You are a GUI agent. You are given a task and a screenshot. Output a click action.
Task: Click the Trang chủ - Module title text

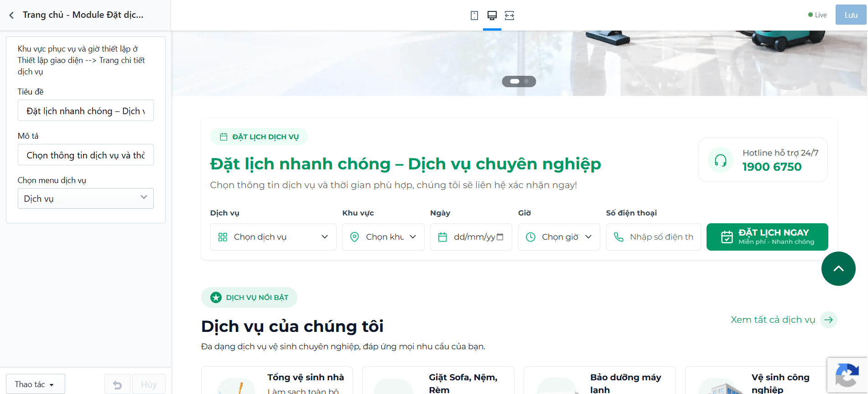[x=83, y=15]
